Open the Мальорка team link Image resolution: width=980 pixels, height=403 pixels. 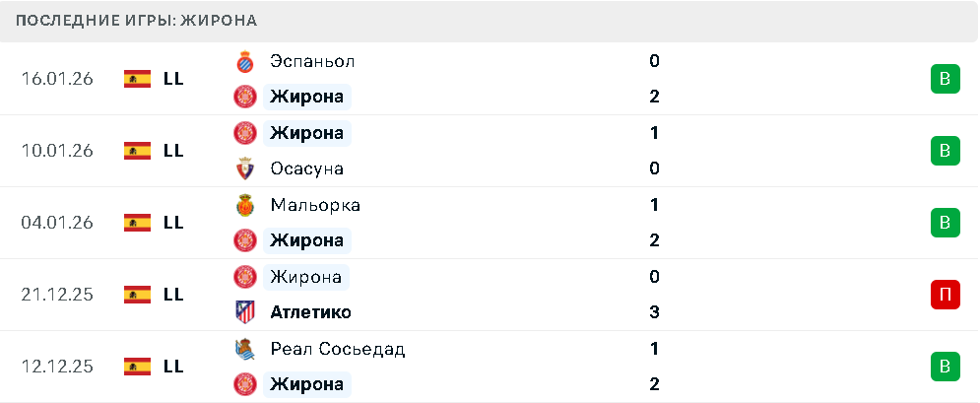[314, 205]
